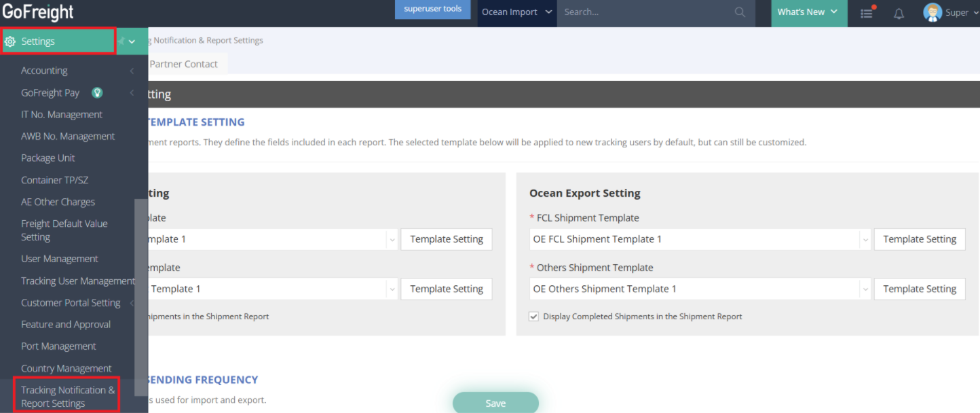980x413 pixels.
Task: Click the search magnifier icon
Action: tap(740, 12)
